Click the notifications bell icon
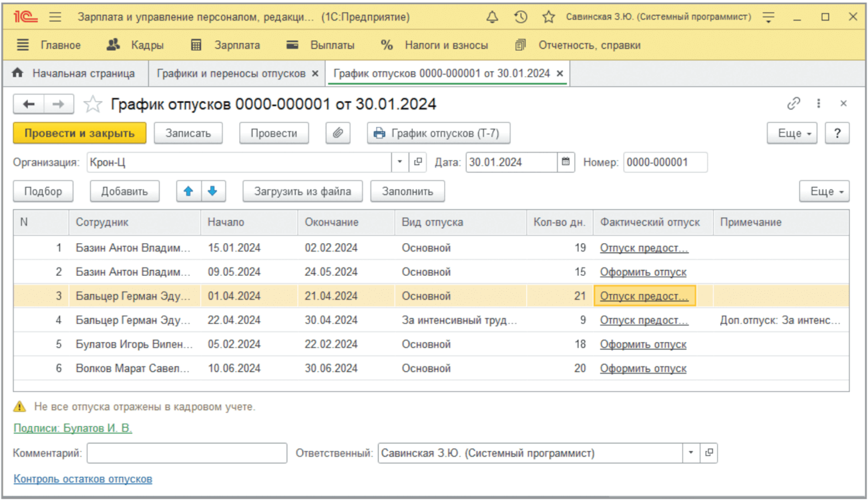 click(x=493, y=17)
